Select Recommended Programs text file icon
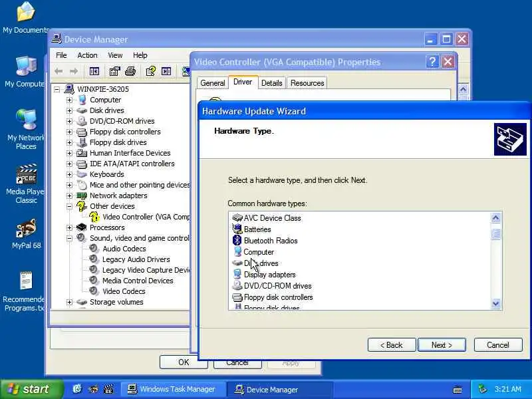 tap(25, 292)
